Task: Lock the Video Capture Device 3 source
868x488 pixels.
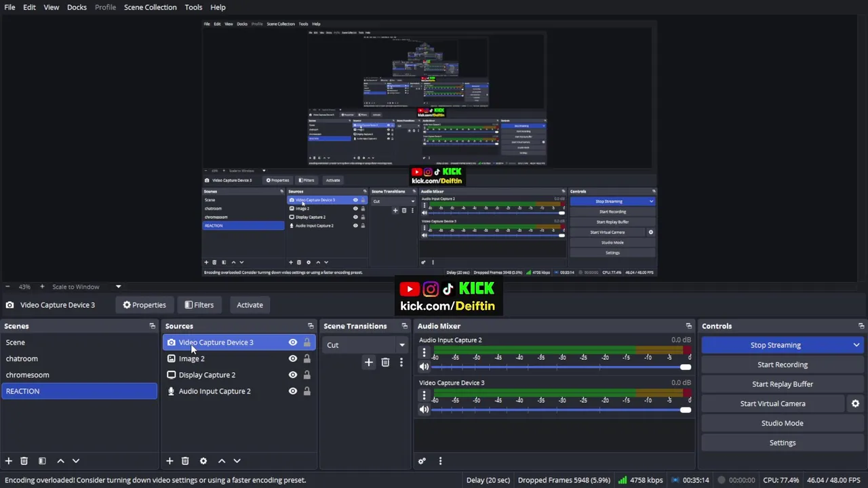Action: click(x=307, y=342)
